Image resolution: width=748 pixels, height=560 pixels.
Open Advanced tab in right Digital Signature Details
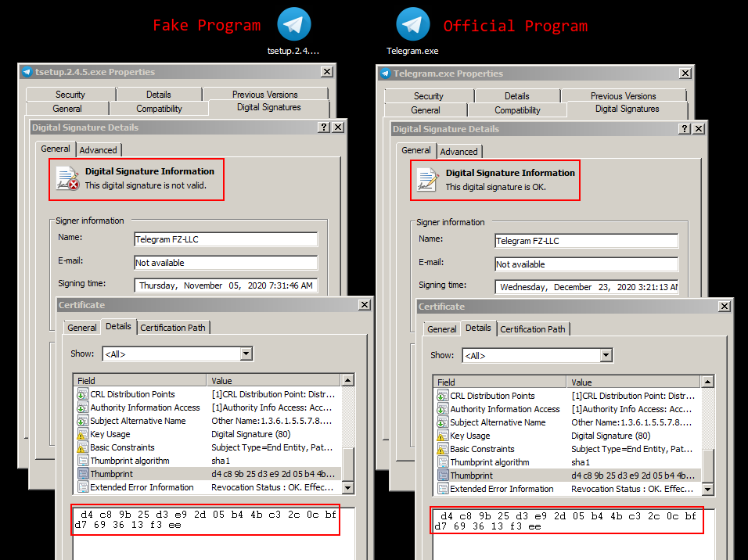point(459,151)
